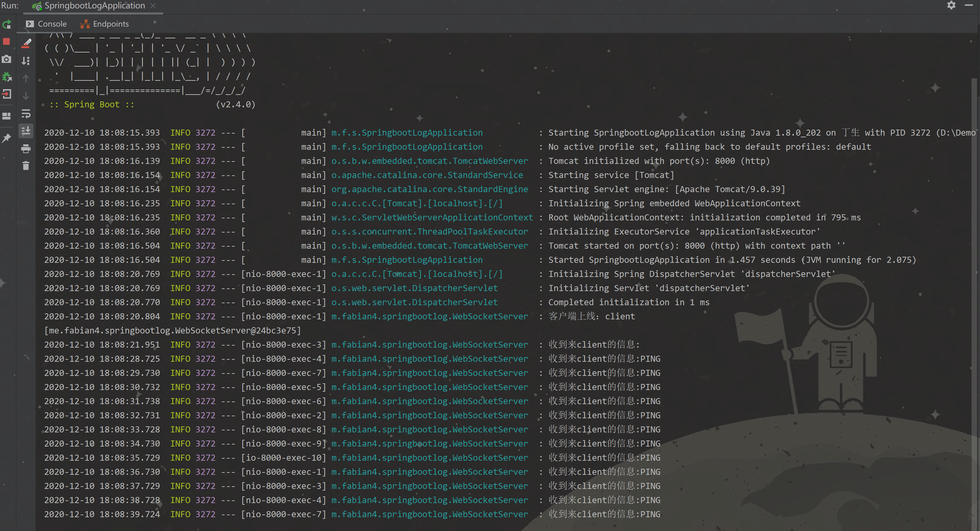
Task: Click WebSocketServer logger on the 18:08:21.951 line
Action: coord(429,345)
